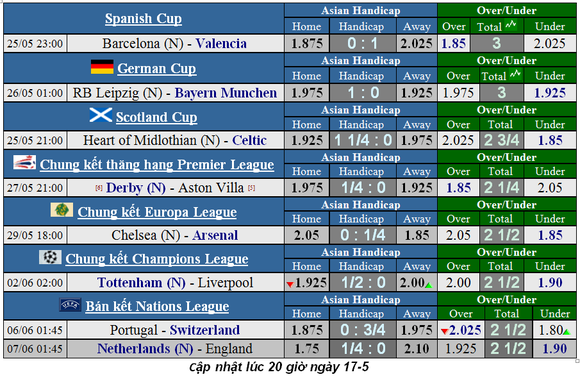Viewport: 580px width, 377px height.
Task: Select Barcelona home odds 1.875
Action: [x=307, y=44]
